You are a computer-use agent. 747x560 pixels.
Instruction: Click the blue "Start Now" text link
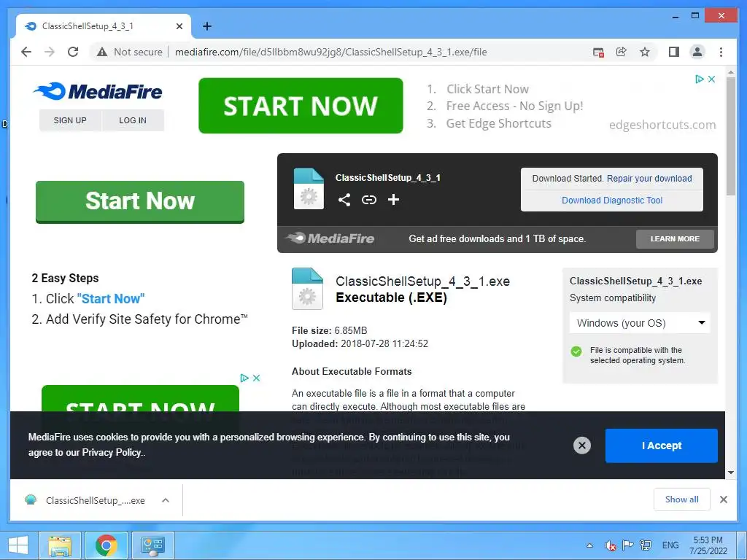111,298
